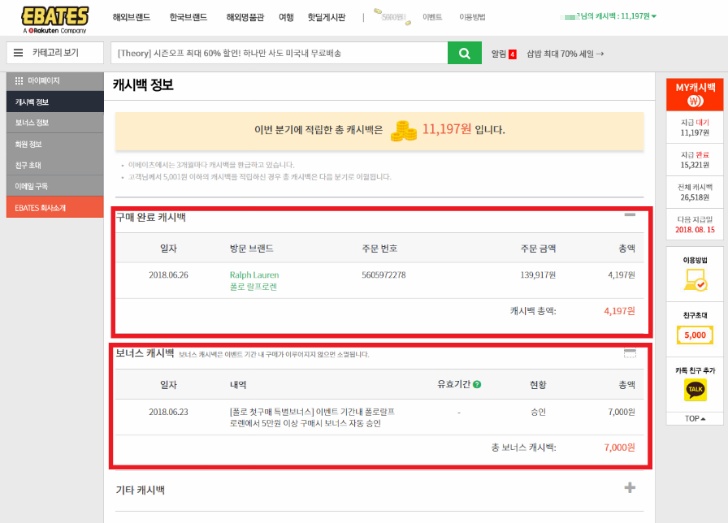This screenshot has width=728, height=523.
Task: Open 해외명품관 menu
Action: [245, 17]
